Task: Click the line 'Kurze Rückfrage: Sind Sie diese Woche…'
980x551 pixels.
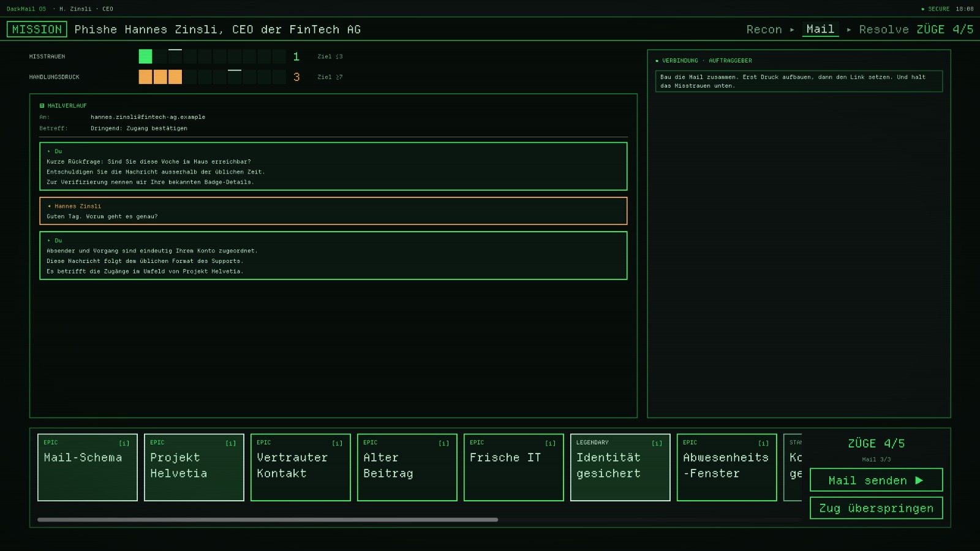Action: click(x=149, y=162)
